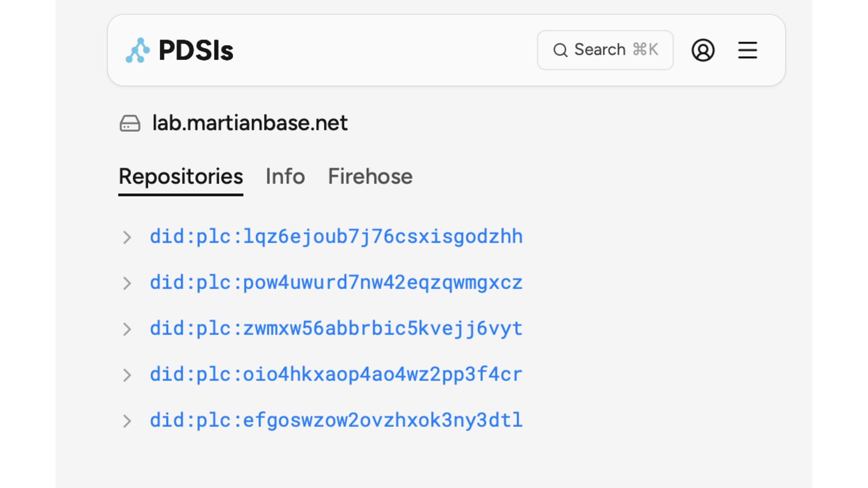This screenshot has height=488, width=868.
Task: Click the magnifier icon in Search
Action: tap(560, 50)
